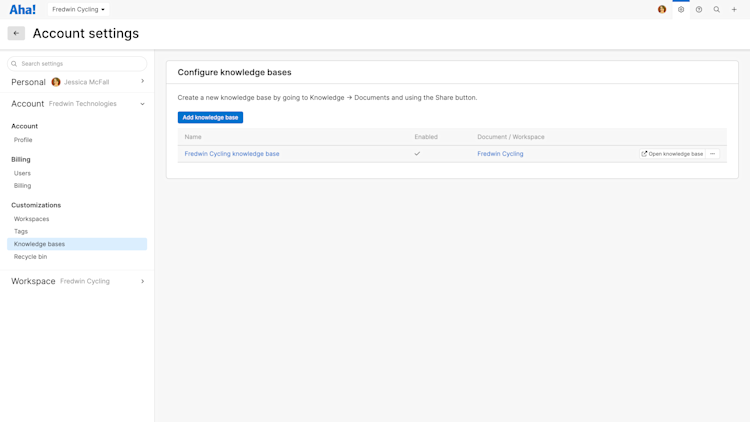
Task: Go back using the arrow button
Action: pos(16,33)
